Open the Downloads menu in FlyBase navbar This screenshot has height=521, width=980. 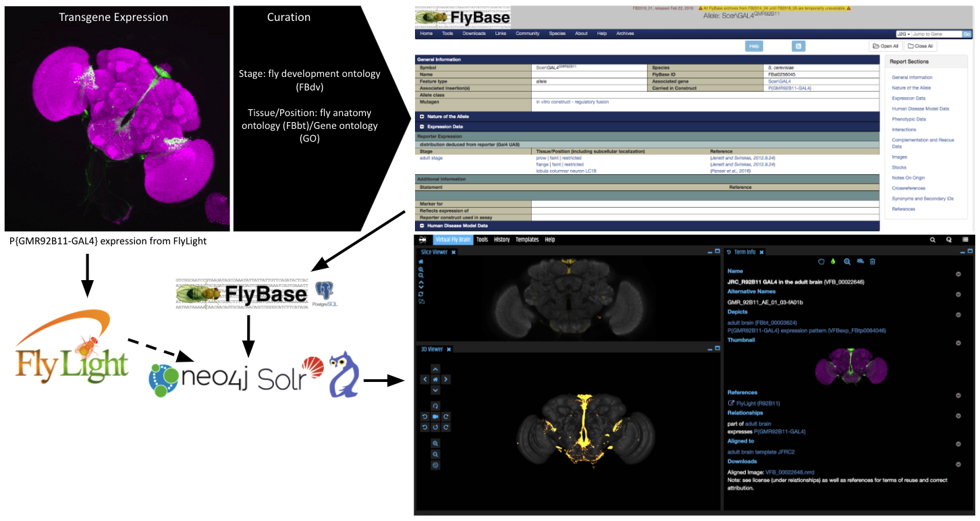click(474, 34)
